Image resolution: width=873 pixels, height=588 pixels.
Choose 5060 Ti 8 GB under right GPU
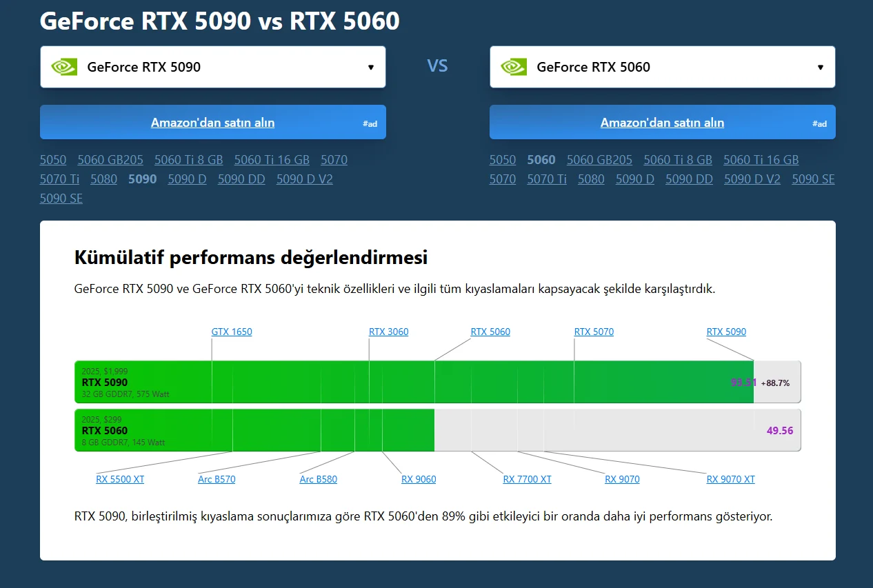678,160
